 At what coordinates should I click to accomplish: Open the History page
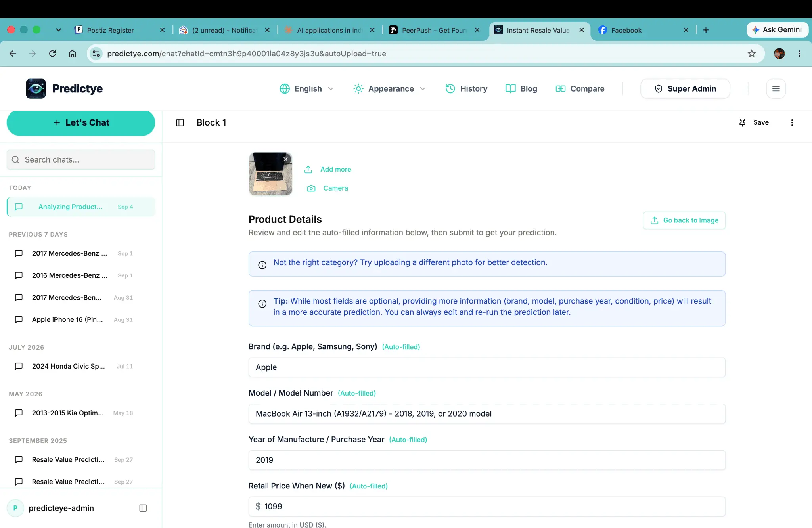click(466, 88)
